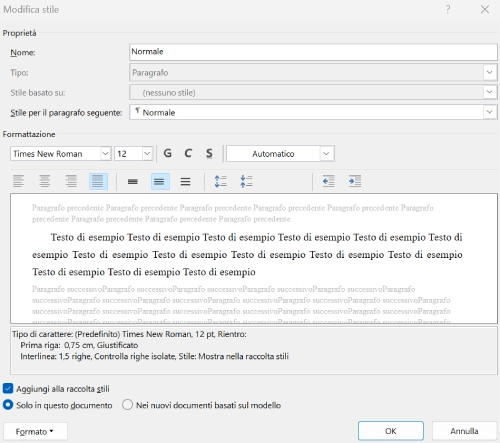Apply italic with the C button
The width and height of the screenshot is (500, 443).
coord(188,153)
